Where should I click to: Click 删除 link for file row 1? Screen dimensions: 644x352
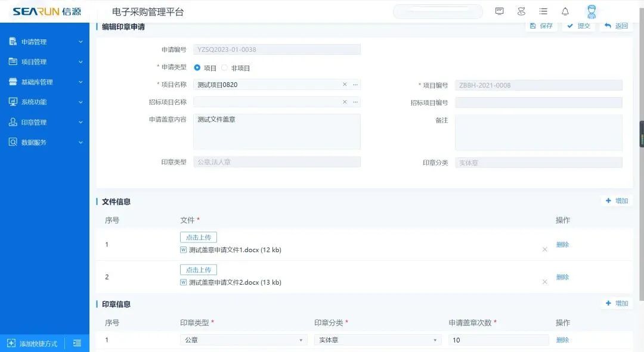pos(562,245)
